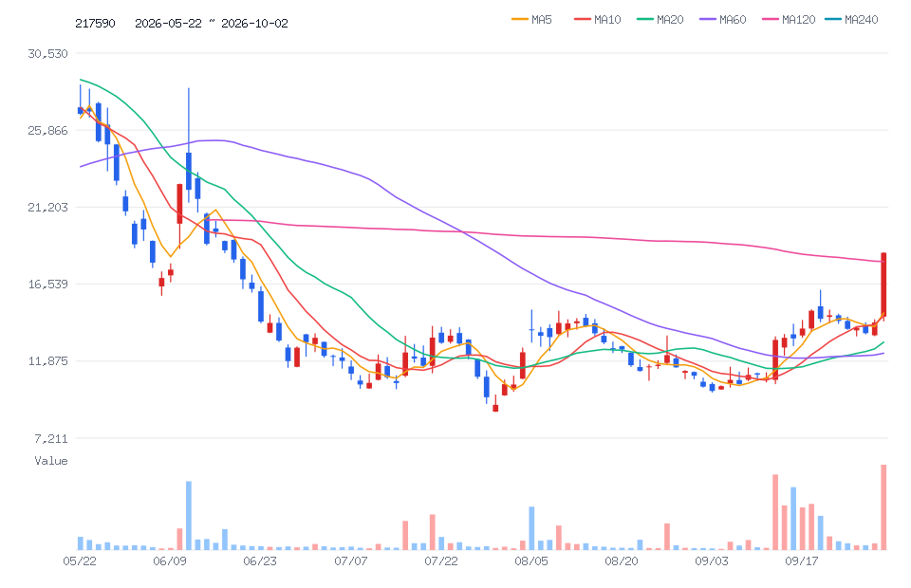The width and height of the screenshot is (911, 588).
Task: Select the 07/07 date axis label
Action: tap(350, 561)
